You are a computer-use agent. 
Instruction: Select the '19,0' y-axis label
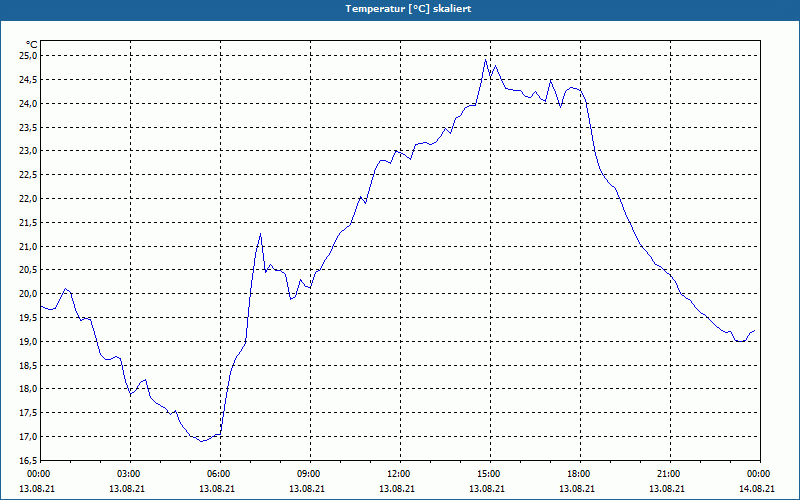point(28,341)
